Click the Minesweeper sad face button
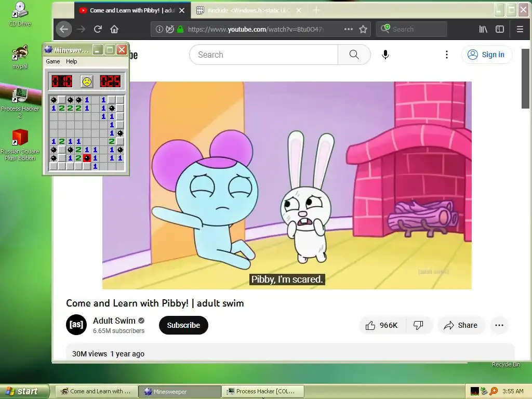532x399 pixels. 87,82
